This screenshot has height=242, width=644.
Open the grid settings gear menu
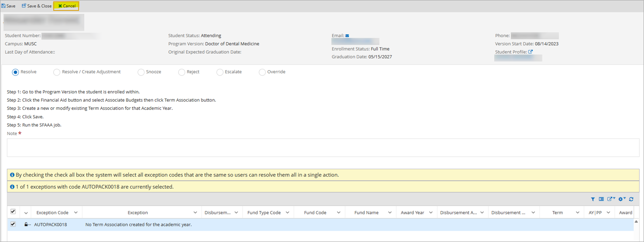coord(622,199)
